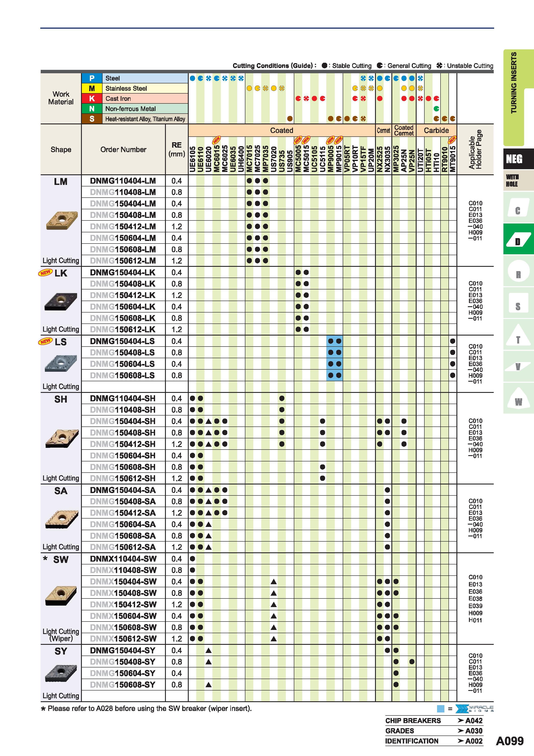534x756 pixels.
Task: Click the brown S heat-resistant alloy label
Action: point(92,119)
